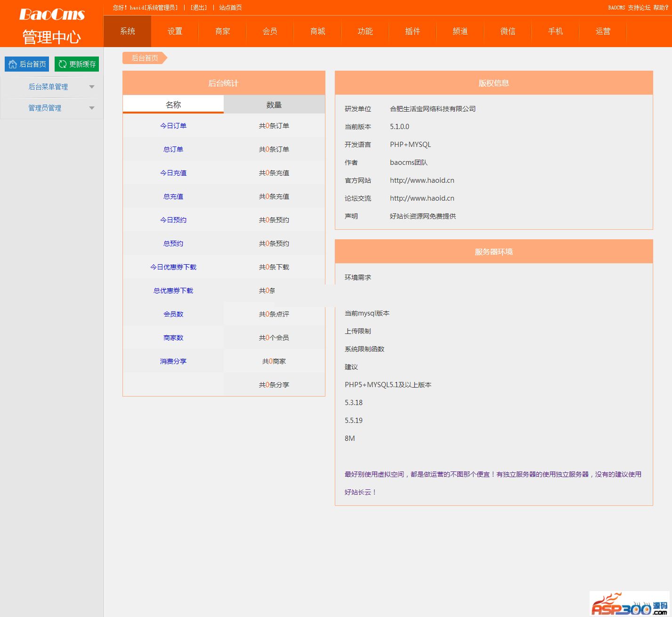Click the ASP300 源码 watermark logo
672x617 pixels.
pos(629,604)
